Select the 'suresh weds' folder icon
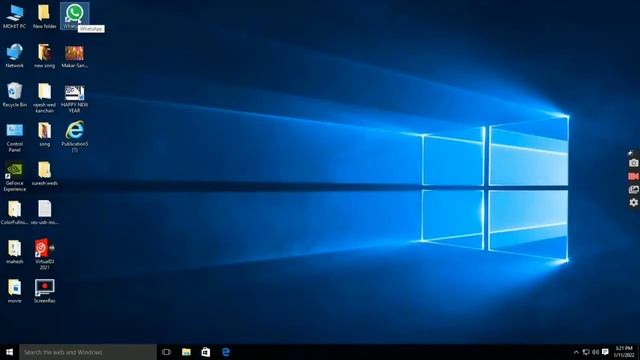Viewport: 640px width, 360px height. 44,173
